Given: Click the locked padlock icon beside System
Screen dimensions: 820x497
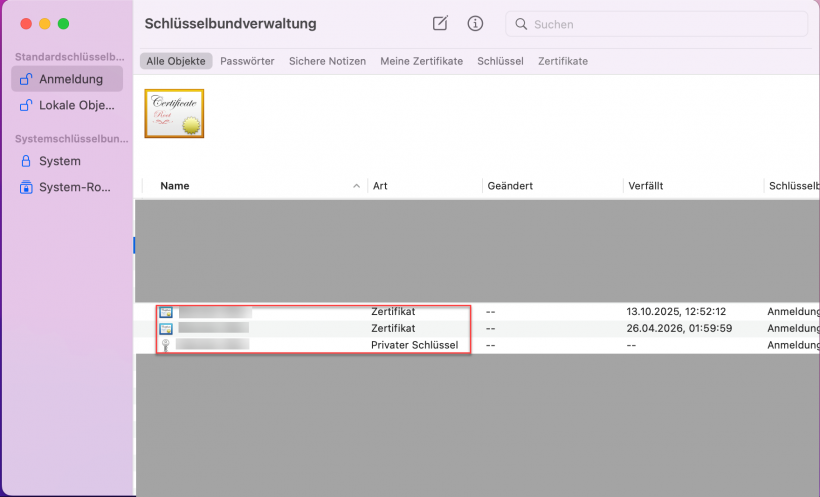Looking at the screenshot, I should (26, 161).
